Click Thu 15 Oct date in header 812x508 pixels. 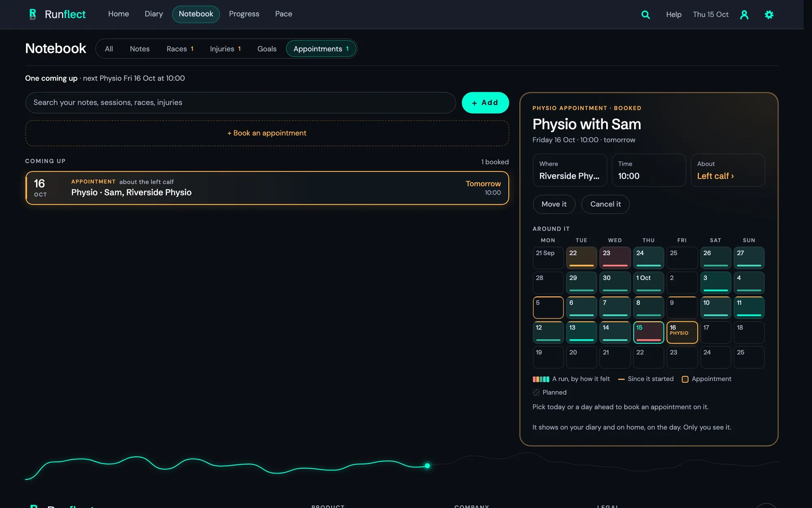pyautogui.click(x=710, y=15)
